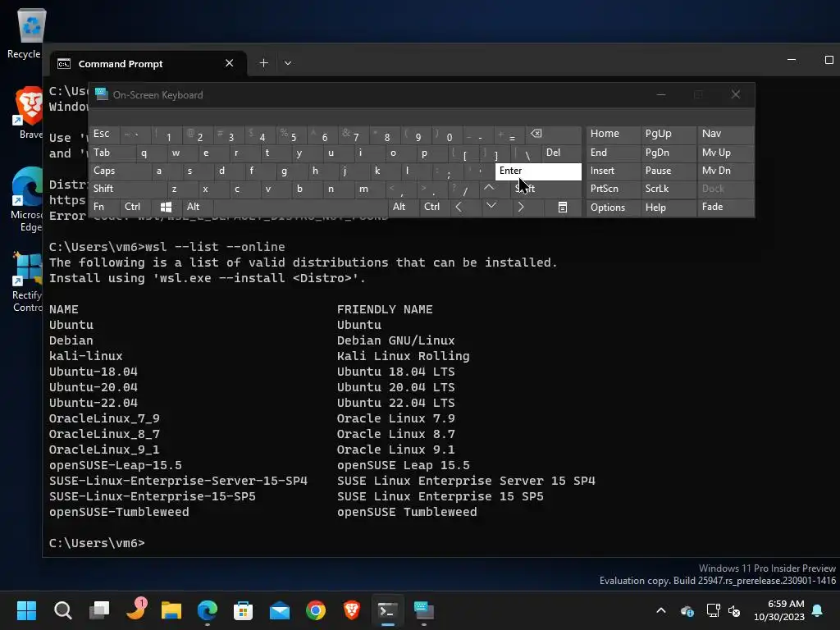Click the down arrow key on keyboard
840x630 pixels.
(491, 207)
